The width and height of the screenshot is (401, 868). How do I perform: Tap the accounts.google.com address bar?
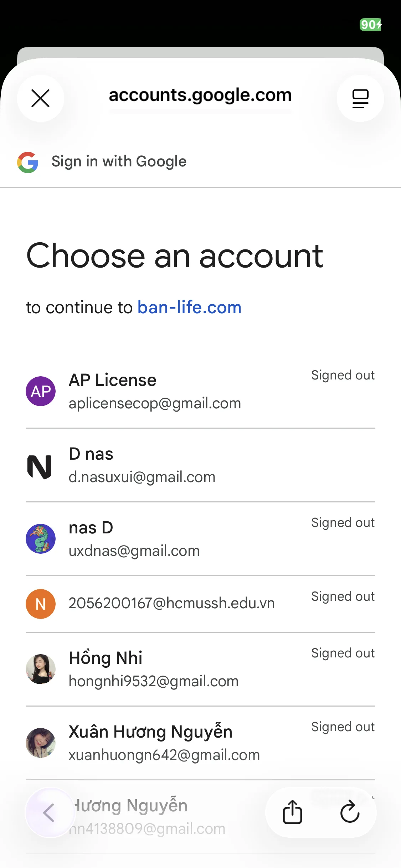coord(200,95)
